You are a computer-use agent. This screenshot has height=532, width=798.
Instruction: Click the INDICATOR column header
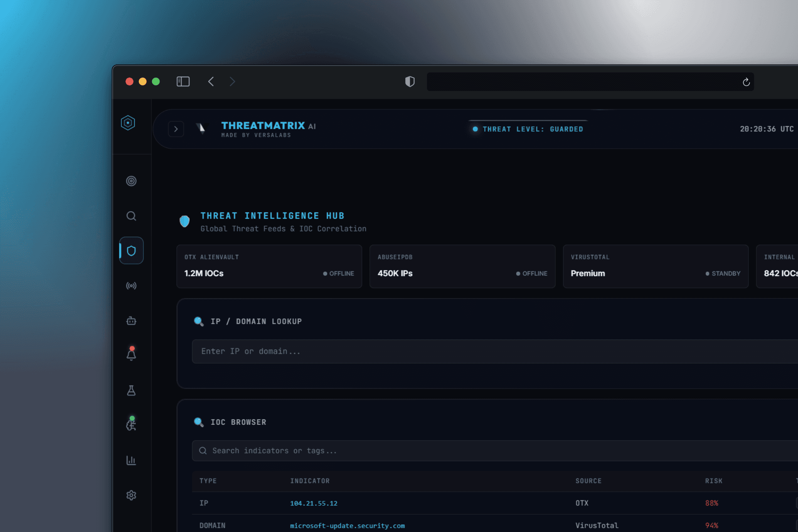[x=310, y=481]
